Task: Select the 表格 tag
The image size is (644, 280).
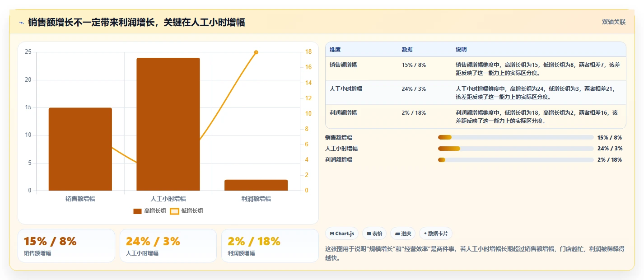Action: [x=374, y=233]
